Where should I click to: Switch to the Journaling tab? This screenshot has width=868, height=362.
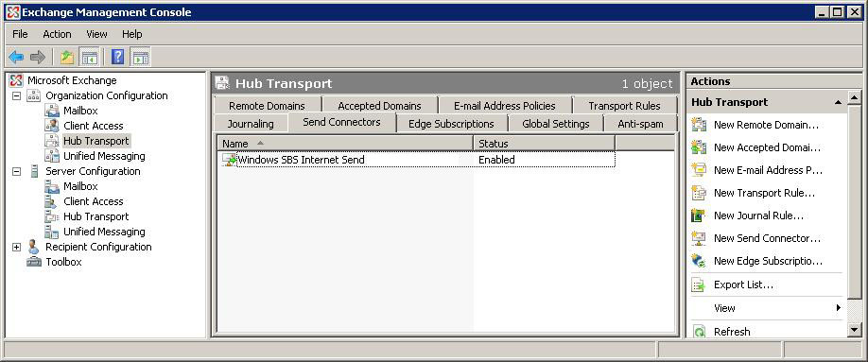(251, 124)
